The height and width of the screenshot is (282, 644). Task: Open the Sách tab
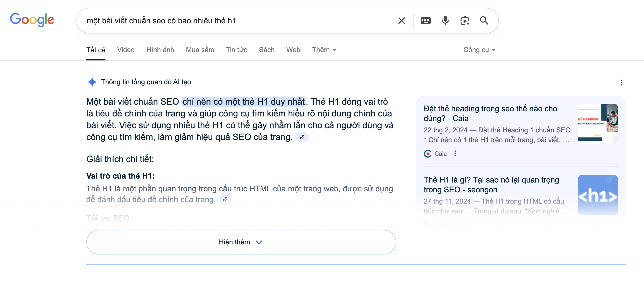click(x=267, y=50)
